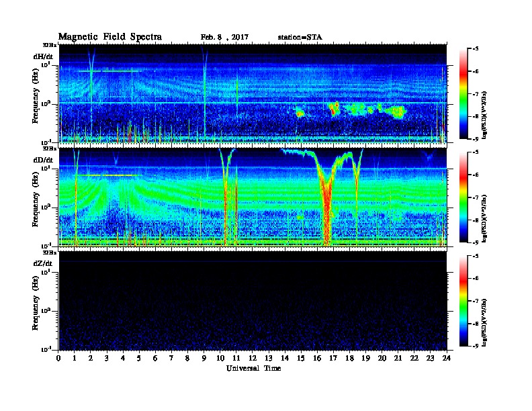This screenshot has height=411, width=532.
Task: Click log(PSD) units label of dH/dt color bar
Action: point(484,116)
